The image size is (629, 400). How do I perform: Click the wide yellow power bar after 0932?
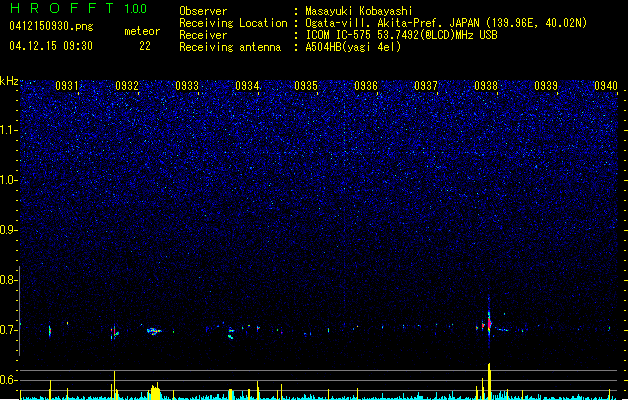point(155,393)
